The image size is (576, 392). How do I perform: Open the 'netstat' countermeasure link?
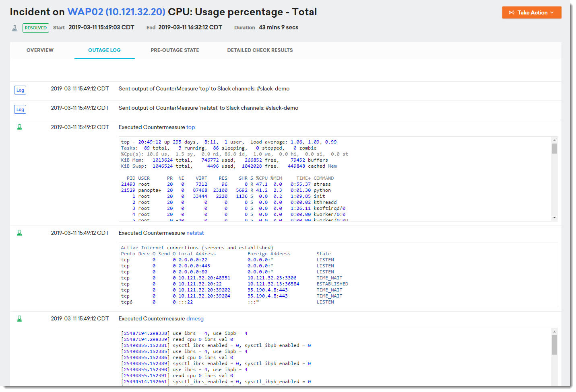pyautogui.click(x=195, y=233)
